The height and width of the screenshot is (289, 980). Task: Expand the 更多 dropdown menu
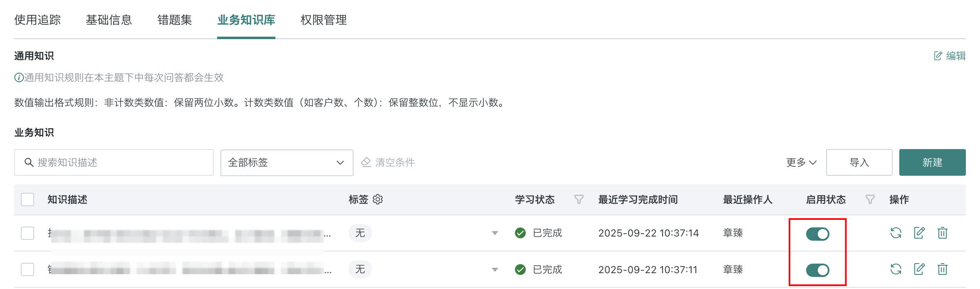[801, 162]
